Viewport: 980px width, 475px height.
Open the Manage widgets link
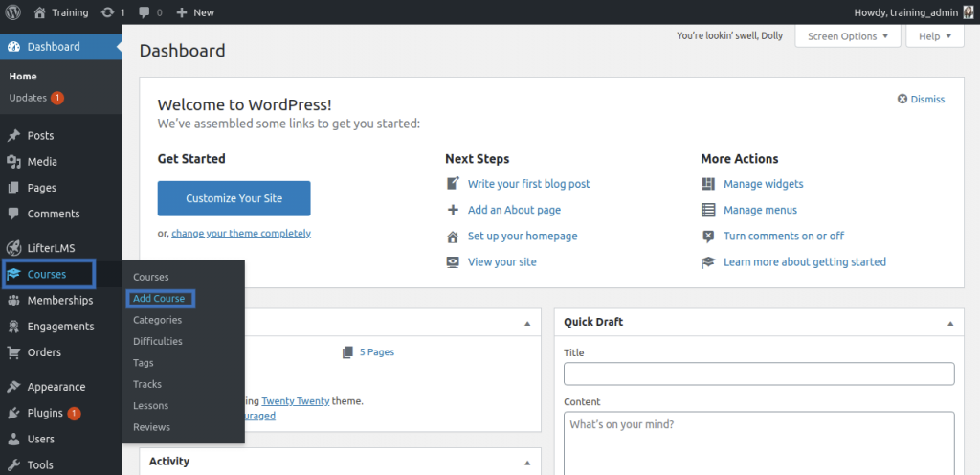click(763, 184)
